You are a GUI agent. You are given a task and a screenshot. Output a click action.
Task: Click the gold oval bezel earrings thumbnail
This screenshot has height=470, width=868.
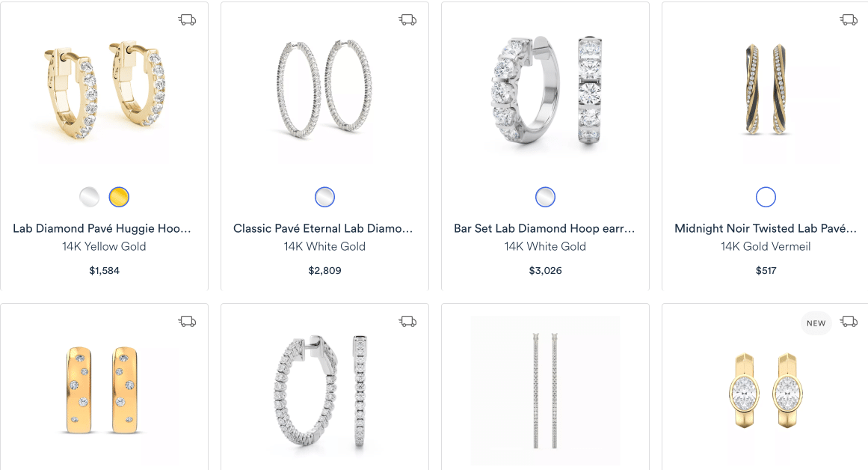coord(766,389)
